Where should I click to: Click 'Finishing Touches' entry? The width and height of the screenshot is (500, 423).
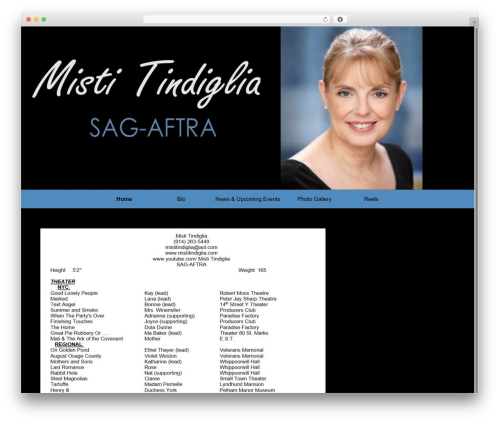71,321
